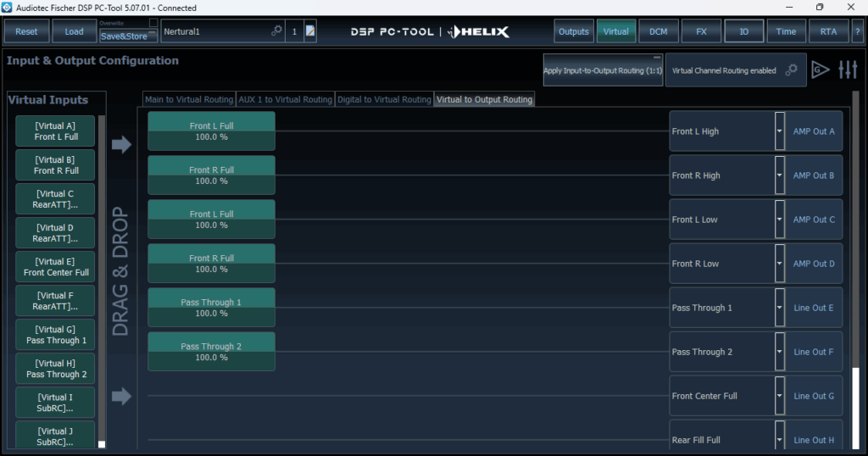Click the upper drag and drop arrow
868x456 pixels.
pyautogui.click(x=121, y=145)
